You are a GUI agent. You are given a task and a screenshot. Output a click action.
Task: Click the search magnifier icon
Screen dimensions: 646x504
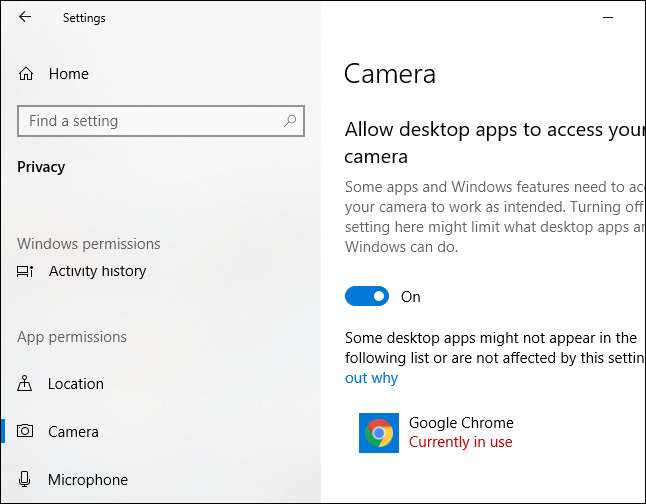(x=290, y=121)
